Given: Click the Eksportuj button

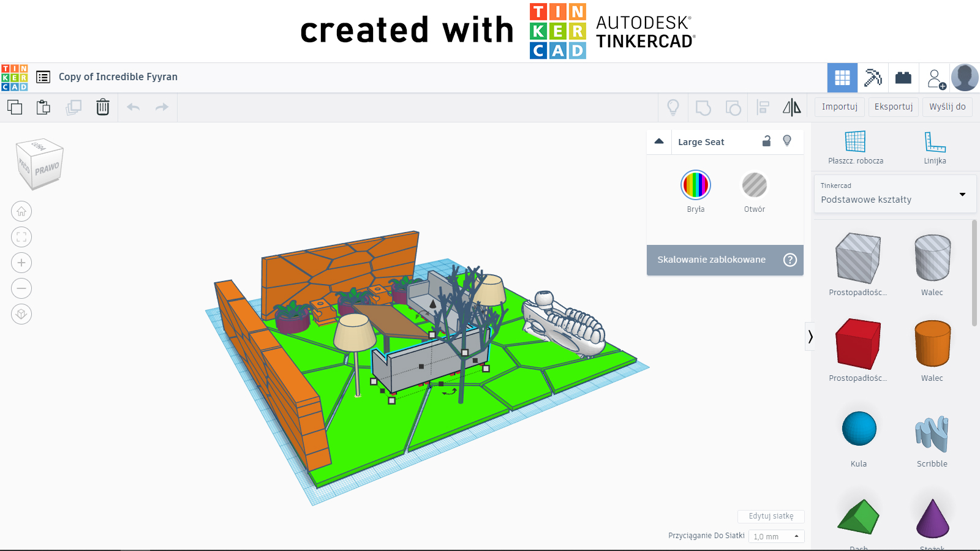Looking at the screenshot, I should (894, 107).
